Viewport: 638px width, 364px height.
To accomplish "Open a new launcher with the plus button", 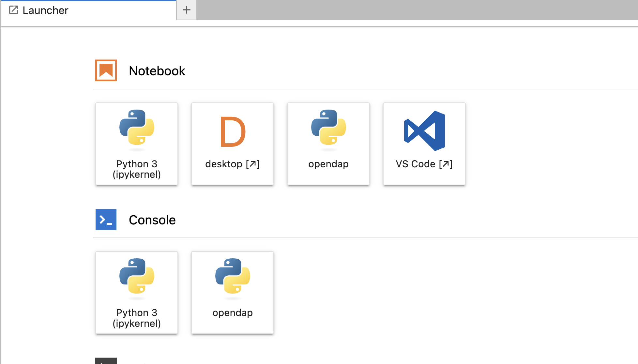I will coord(186,10).
